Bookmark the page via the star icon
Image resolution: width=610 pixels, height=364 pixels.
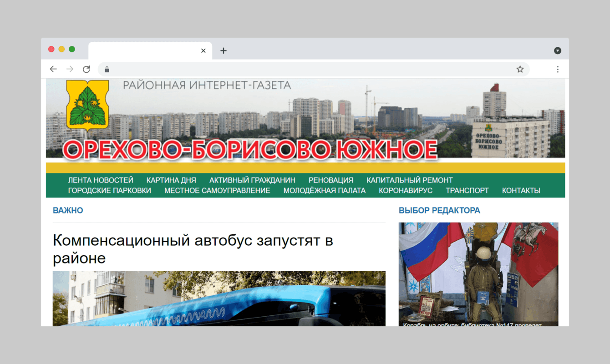pos(519,69)
